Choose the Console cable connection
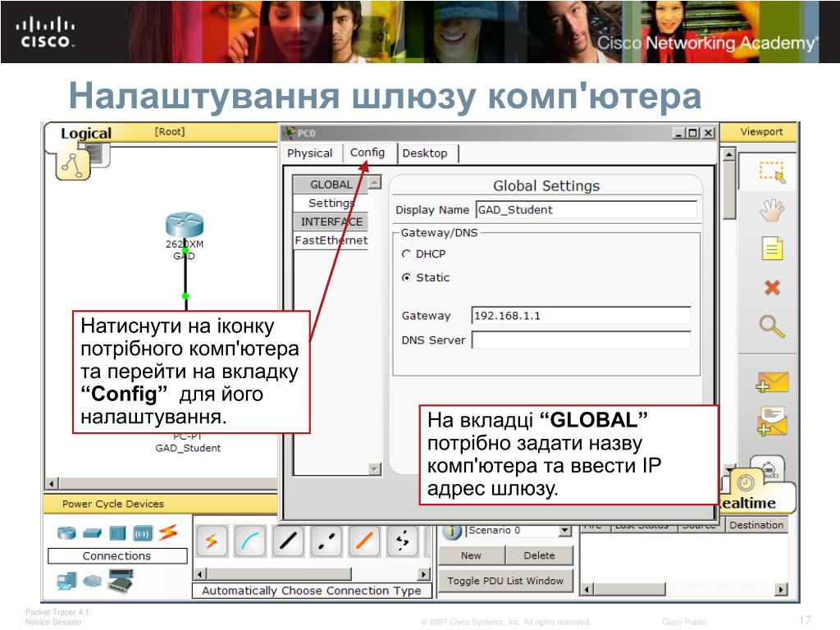This screenshot has height=630, width=840. point(250,541)
